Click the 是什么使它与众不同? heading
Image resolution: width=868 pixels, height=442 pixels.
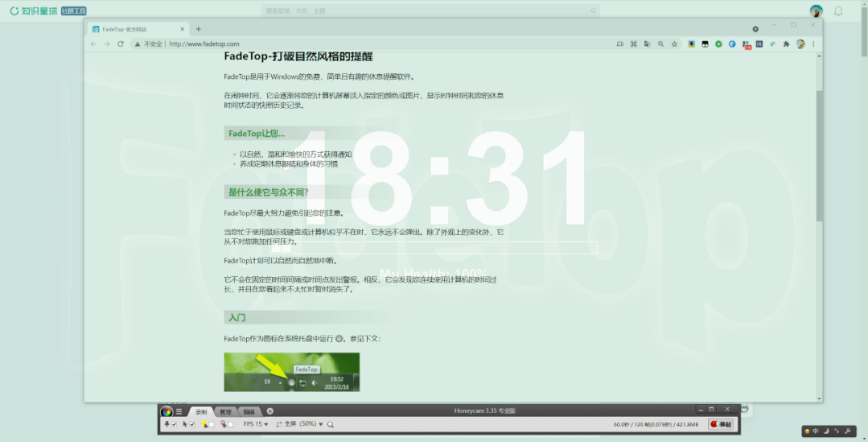(x=268, y=192)
